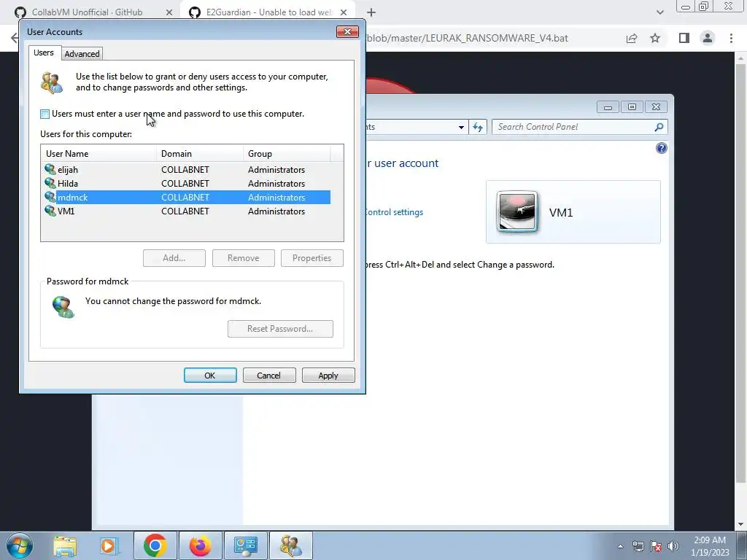Open Control Panel address bar dropdown
Viewport: 747px width, 560px height.
click(x=461, y=127)
